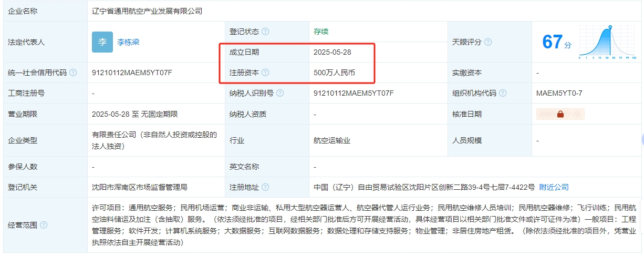Image resolution: width=644 pixels, height=256 pixels.
Task: Click the 实缴资本 label
Action: (467, 73)
